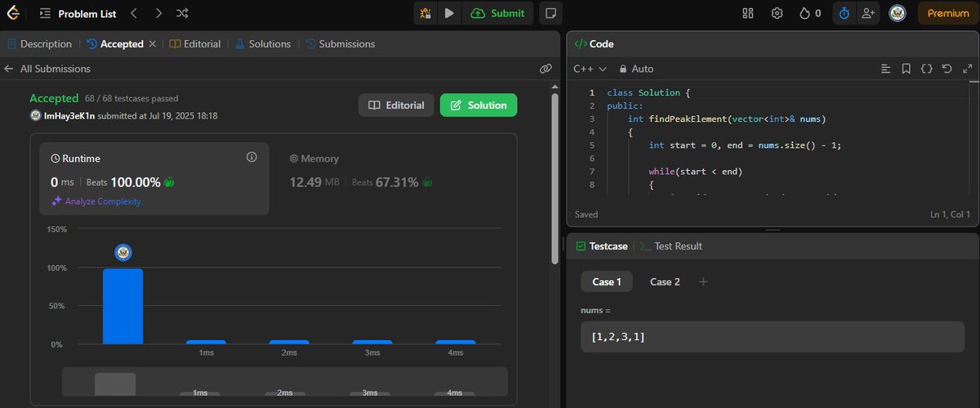Open the Solutions tab
The image size is (980, 408).
point(263,44)
